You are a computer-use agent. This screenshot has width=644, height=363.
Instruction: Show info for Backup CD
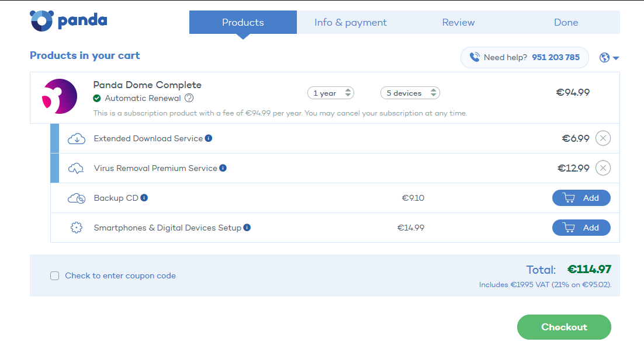(x=144, y=198)
